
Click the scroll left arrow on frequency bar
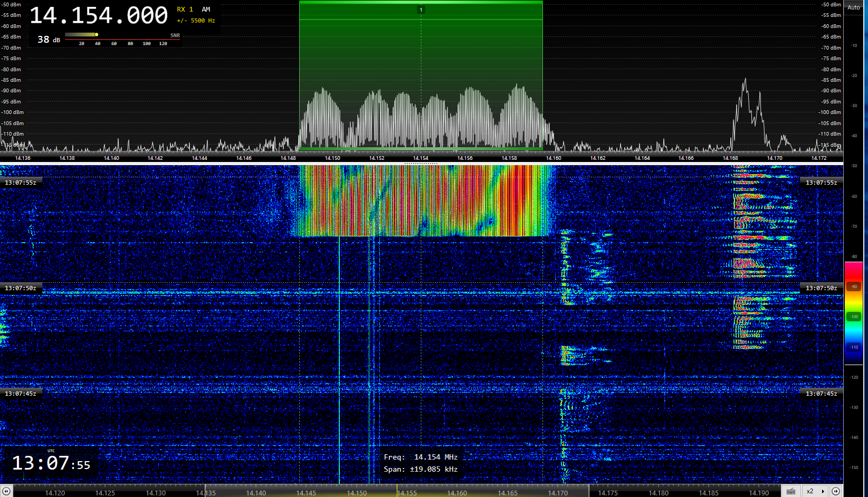tap(6, 491)
